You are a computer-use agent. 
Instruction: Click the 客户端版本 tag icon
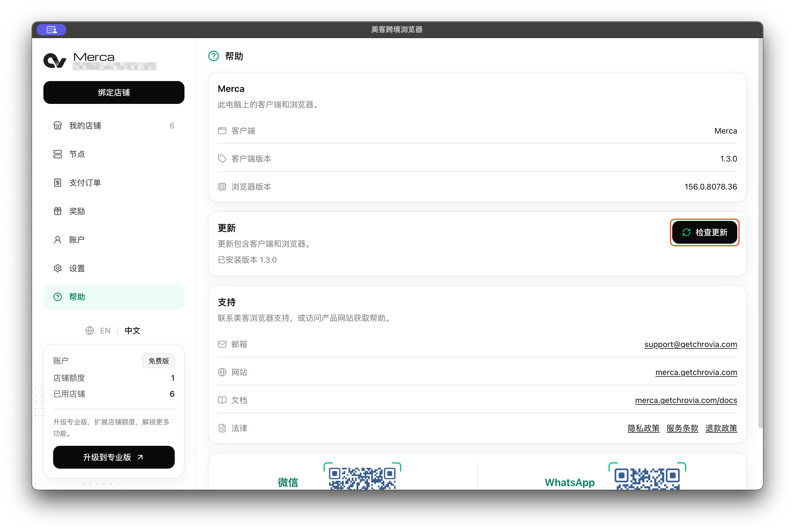pyautogui.click(x=222, y=159)
